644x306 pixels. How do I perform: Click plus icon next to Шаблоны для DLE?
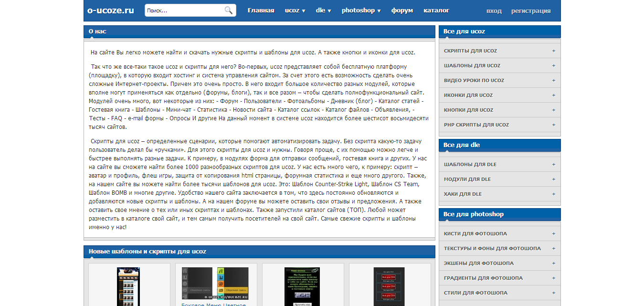pyautogui.click(x=553, y=164)
